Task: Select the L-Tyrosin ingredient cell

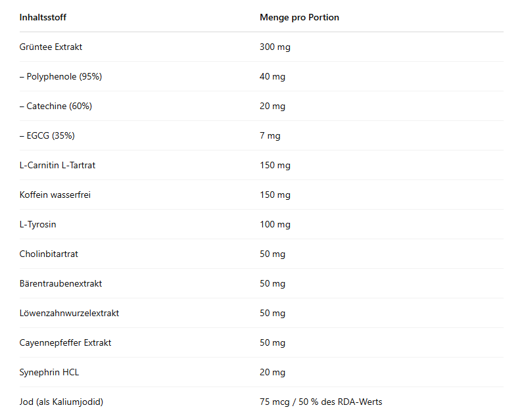Action: 37,224
